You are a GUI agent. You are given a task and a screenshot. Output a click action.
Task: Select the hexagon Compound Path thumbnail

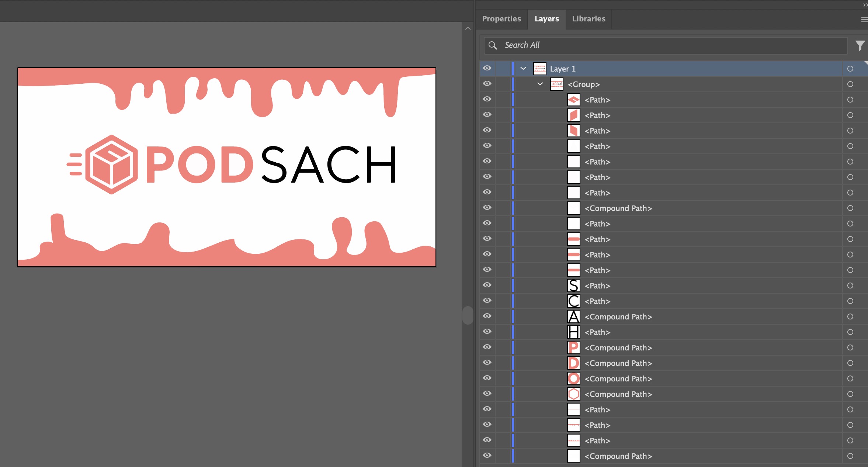click(573, 394)
